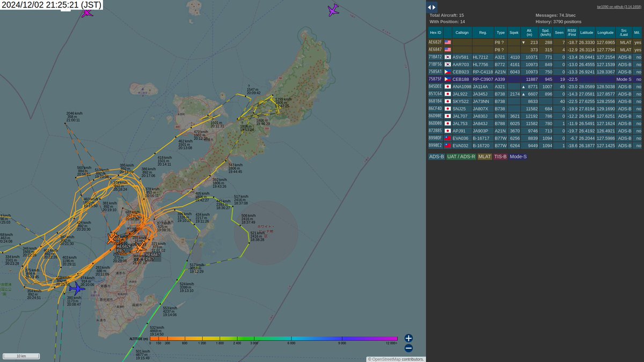Click the Japan flag in JAL753 row
Image resolution: width=644 pixels, height=362 pixels.
[x=448, y=123]
